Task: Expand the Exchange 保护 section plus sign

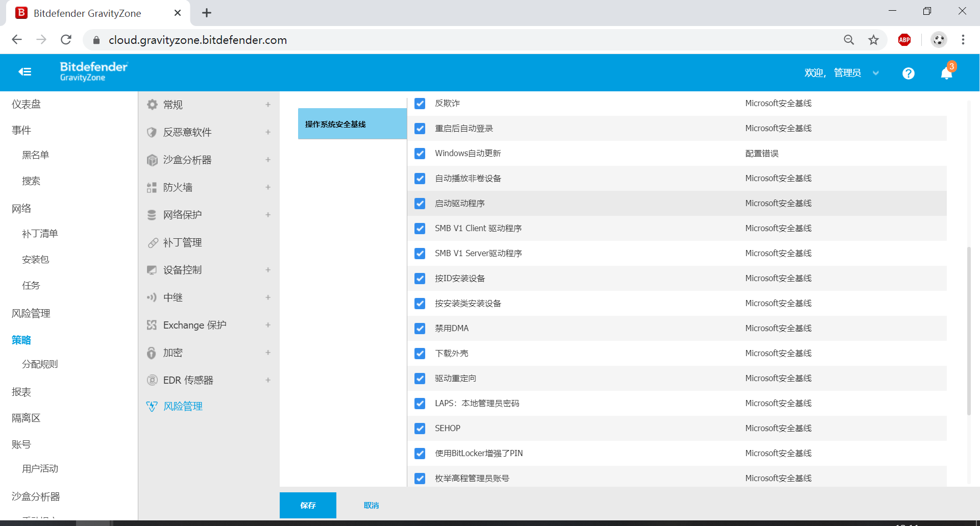Action: click(268, 325)
